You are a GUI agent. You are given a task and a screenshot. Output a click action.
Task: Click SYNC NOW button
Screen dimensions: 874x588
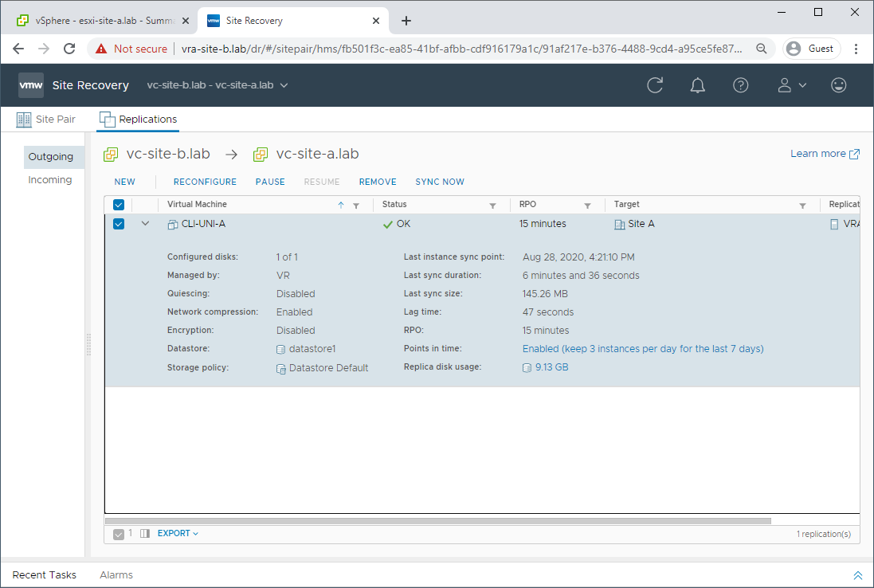[440, 182]
